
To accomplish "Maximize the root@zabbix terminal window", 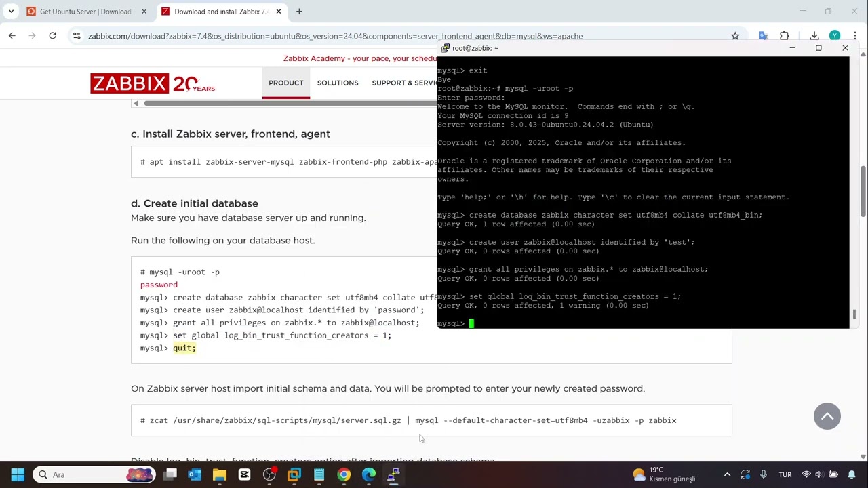I will coord(818,48).
